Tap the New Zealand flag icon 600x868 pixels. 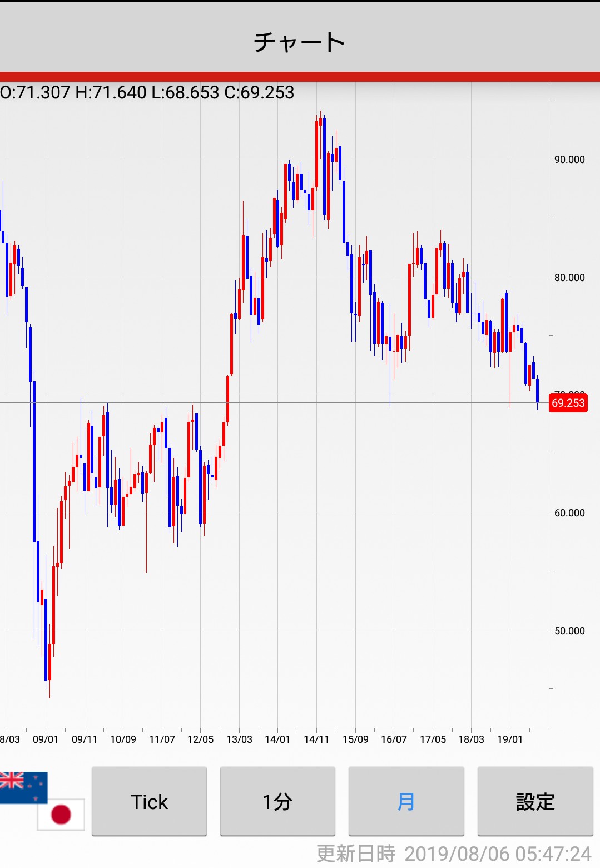[22, 787]
